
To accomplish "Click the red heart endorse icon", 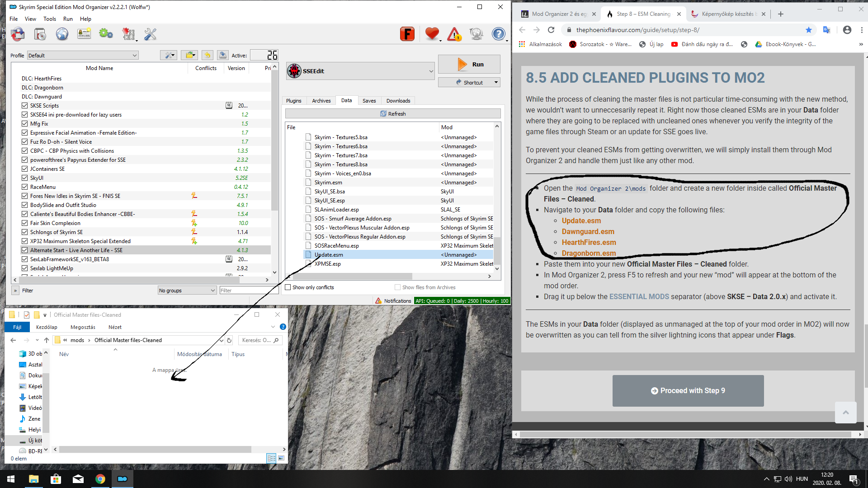I will (432, 34).
